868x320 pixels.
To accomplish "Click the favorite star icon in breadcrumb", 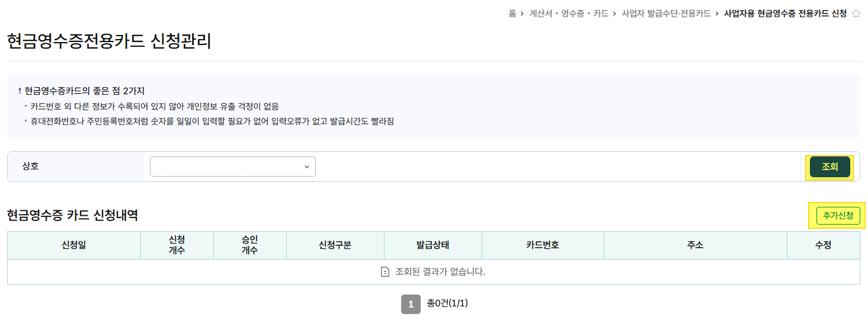I will 856,13.
